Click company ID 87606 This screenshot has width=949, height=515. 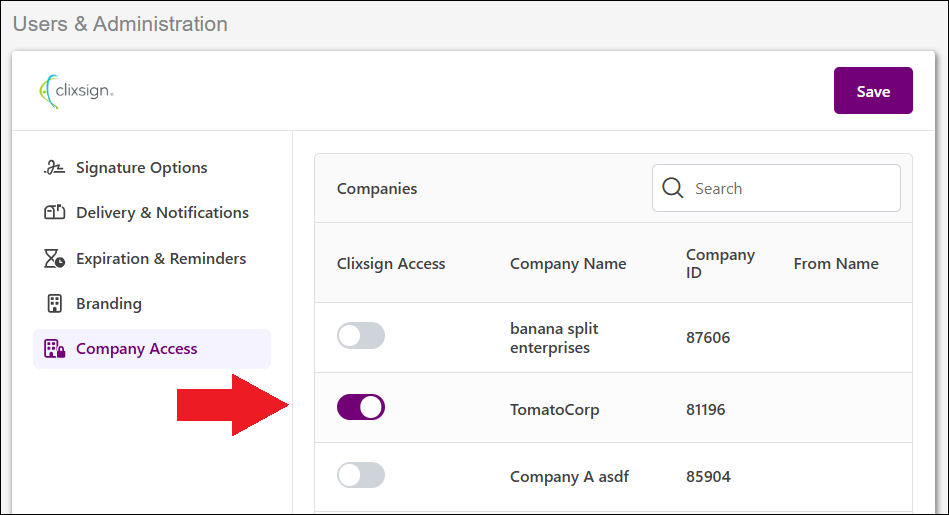[x=708, y=338]
